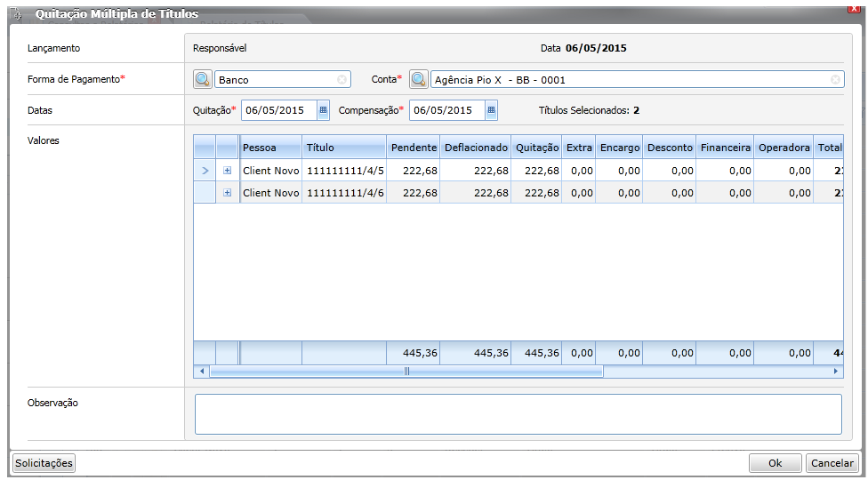Sort by the Deflacionado column header

pyautogui.click(x=476, y=147)
